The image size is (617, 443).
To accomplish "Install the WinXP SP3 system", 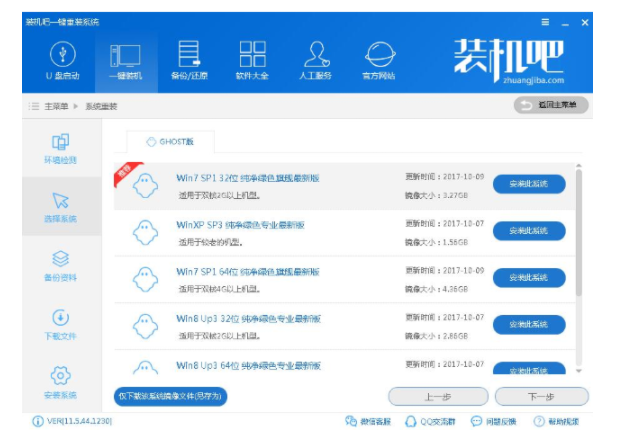I will click(529, 231).
